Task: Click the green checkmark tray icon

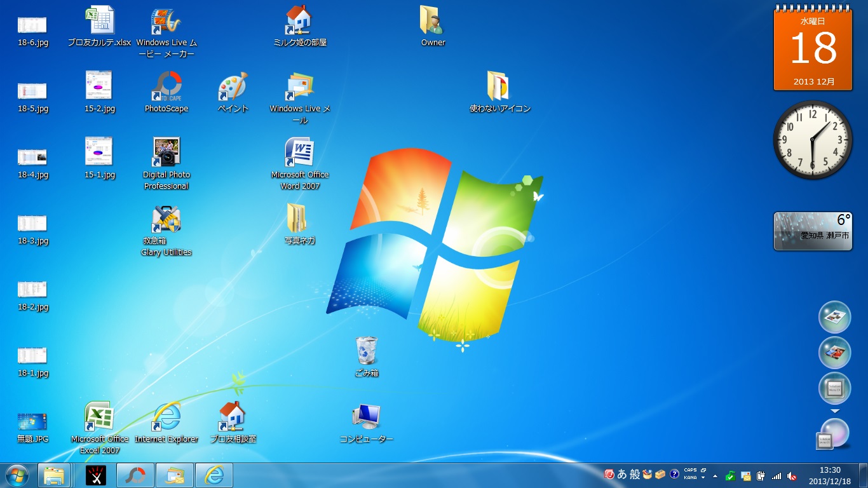Action: tap(731, 475)
